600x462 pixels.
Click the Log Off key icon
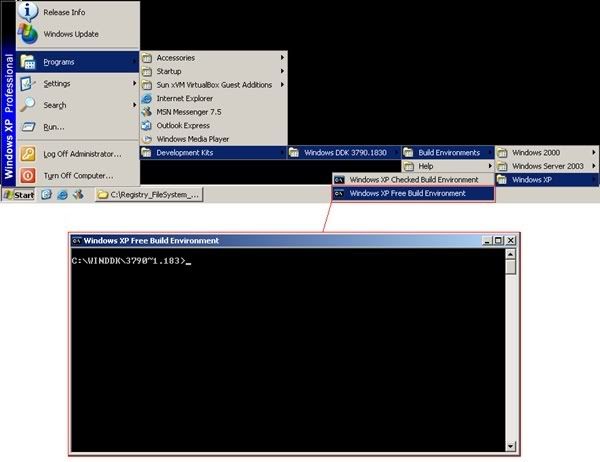28,154
